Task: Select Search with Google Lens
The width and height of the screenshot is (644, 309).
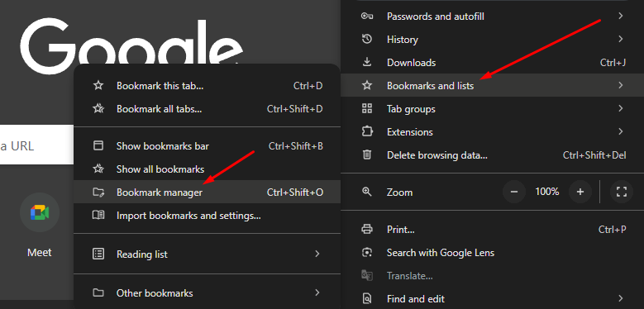Action: [493, 252]
